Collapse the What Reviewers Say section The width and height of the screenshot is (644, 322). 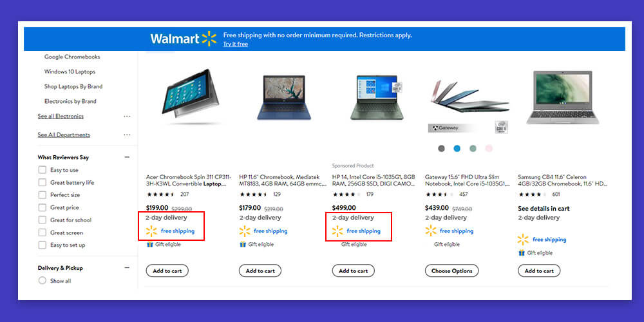click(127, 157)
